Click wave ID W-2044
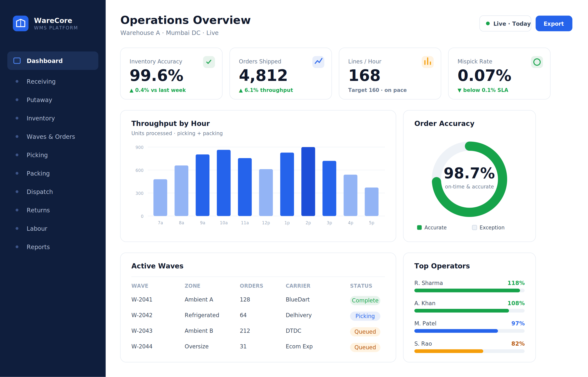This screenshot has width=588, height=377. (x=142, y=347)
